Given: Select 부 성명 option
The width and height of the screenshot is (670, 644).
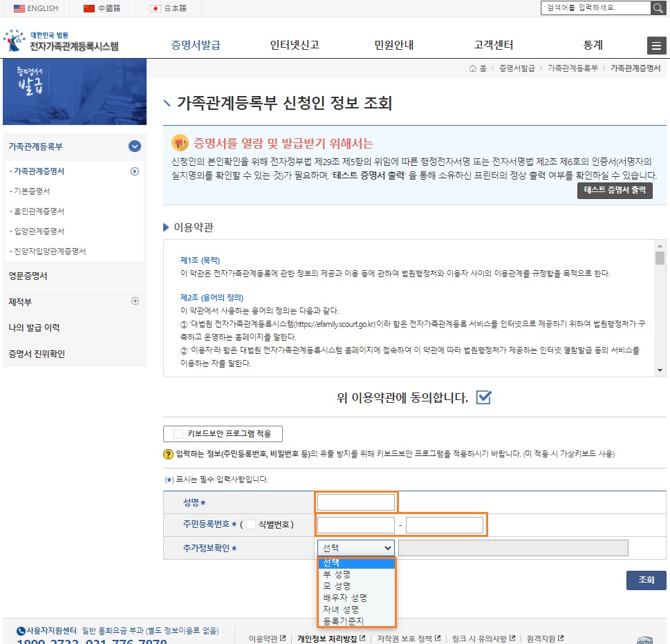Looking at the screenshot, I should coord(356,574).
